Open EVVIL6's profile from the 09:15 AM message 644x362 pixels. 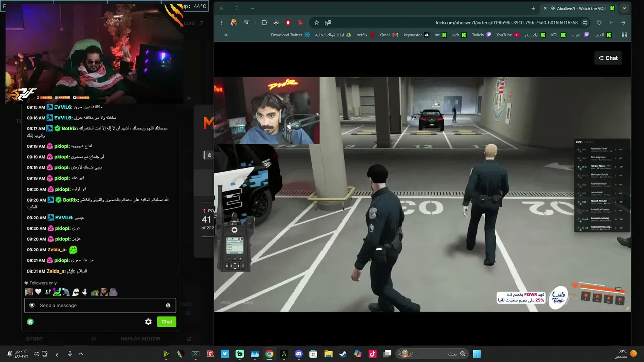(64, 107)
